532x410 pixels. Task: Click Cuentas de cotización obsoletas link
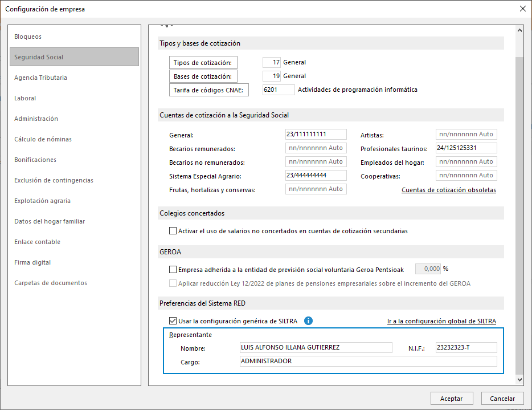pyautogui.click(x=448, y=190)
